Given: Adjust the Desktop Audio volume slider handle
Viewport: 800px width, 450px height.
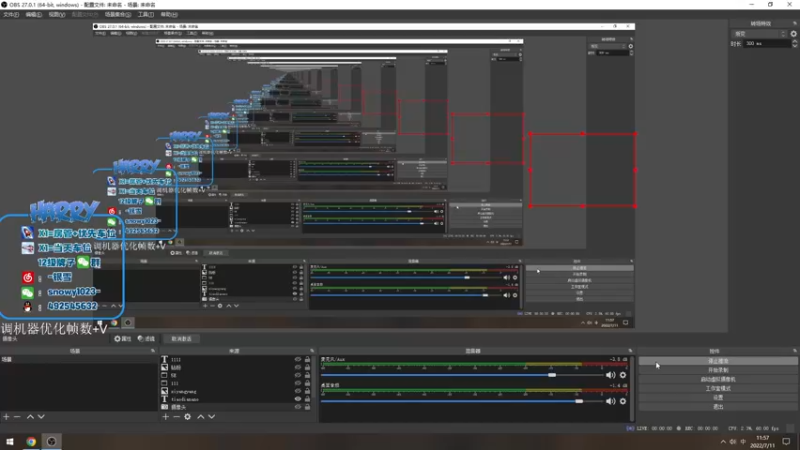Looking at the screenshot, I should [579, 402].
